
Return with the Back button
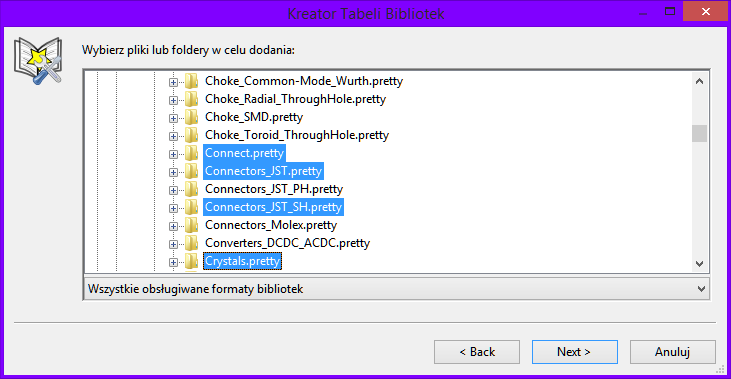pyautogui.click(x=477, y=352)
